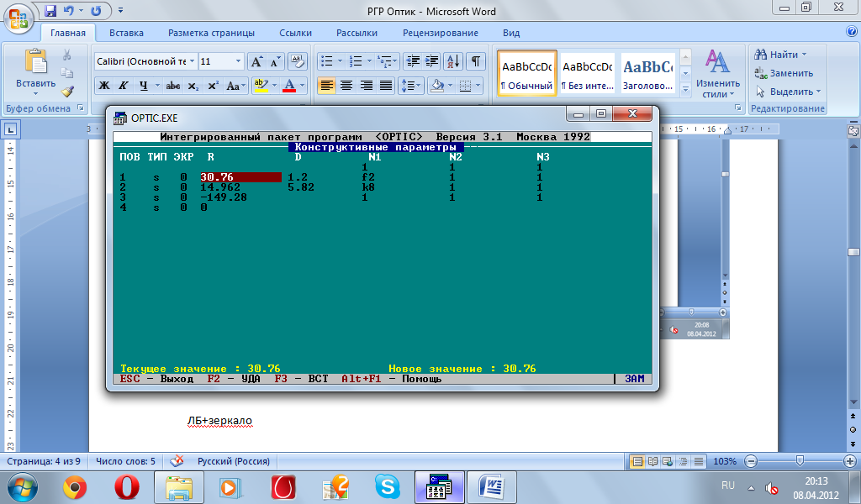This screenshot has width=861, height=504.
Task: Open the Рецензирование tab
Action: coord(441,33)
